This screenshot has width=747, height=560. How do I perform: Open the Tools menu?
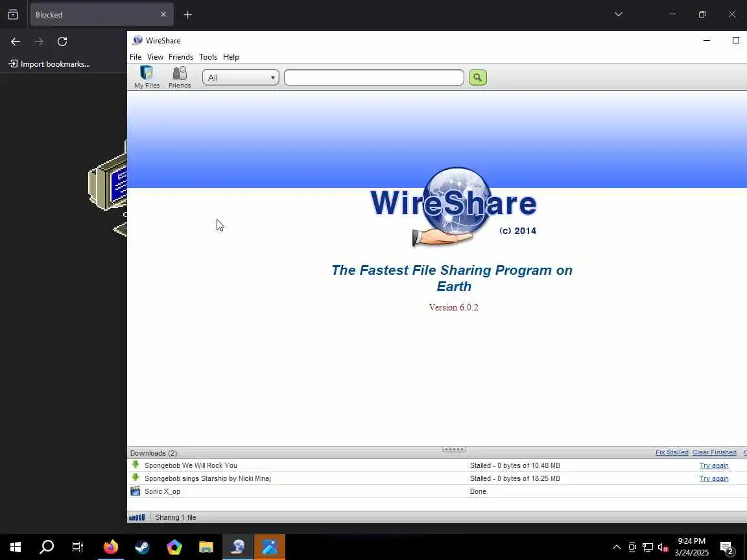(208, 56)
